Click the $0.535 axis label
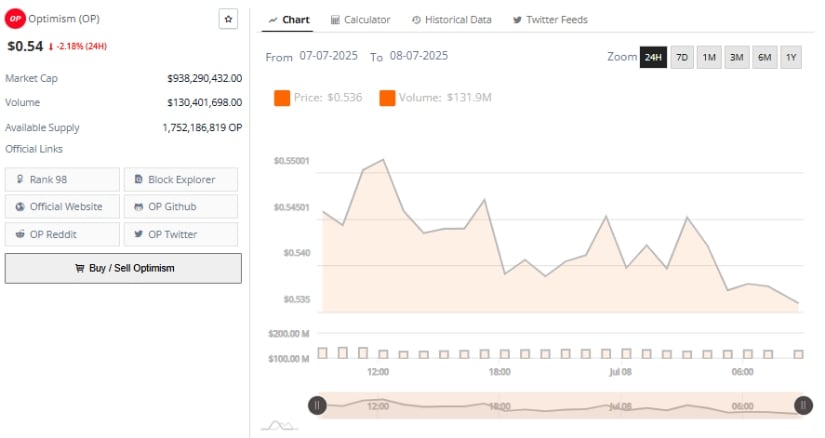 point(297,300)
